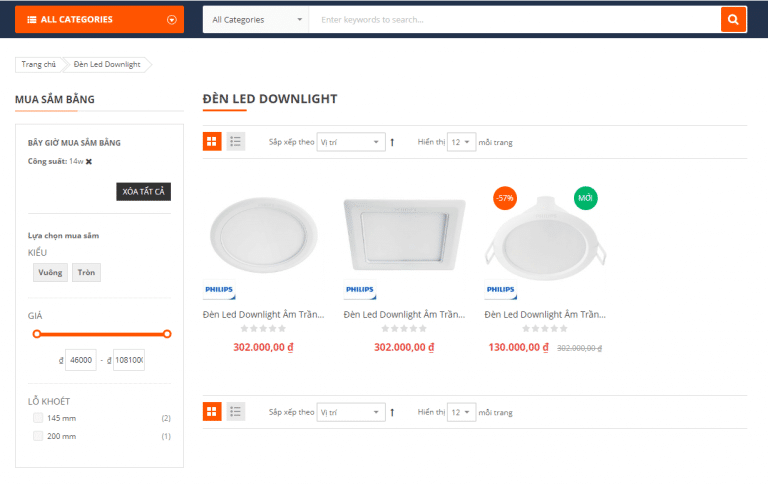
Task: Toggle sort direction arrow in top toolbar
Action: pyautogui.click(x=392, y=142)
